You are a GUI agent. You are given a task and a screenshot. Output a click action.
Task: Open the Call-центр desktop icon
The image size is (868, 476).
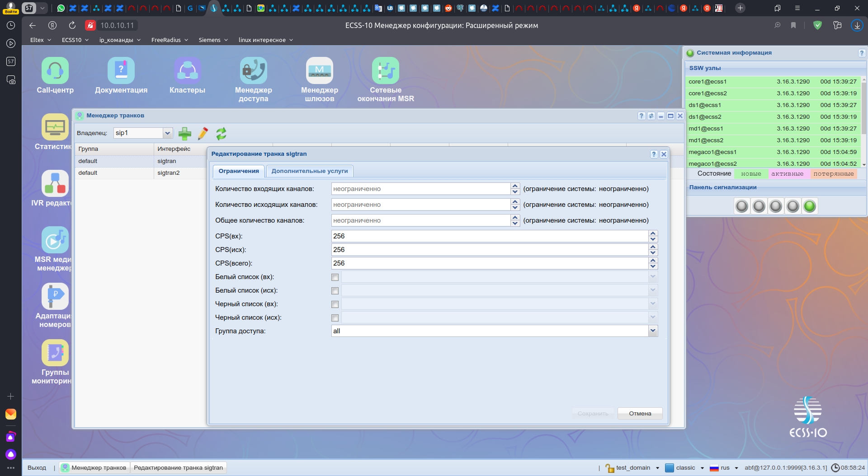[55, 71]
